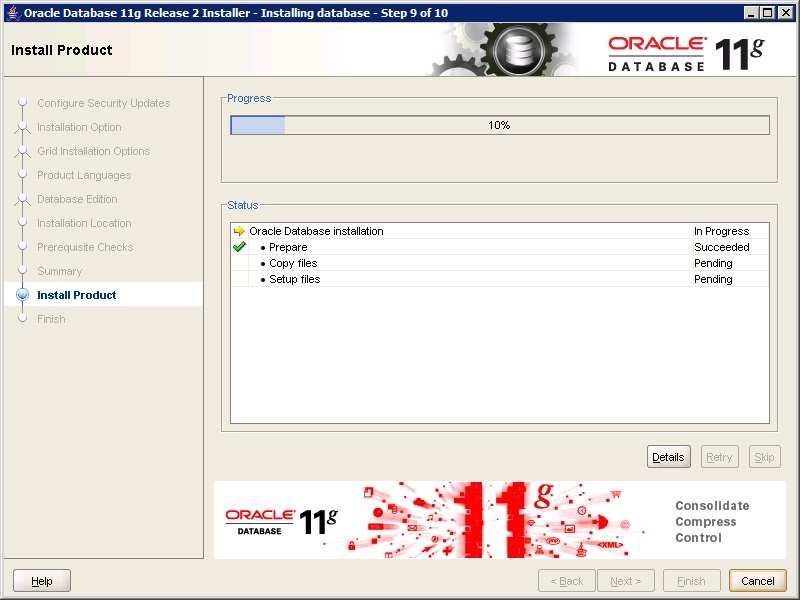This screenshot has height=600, width=800.
Task: Minimize the installer window
Action: 751,13
